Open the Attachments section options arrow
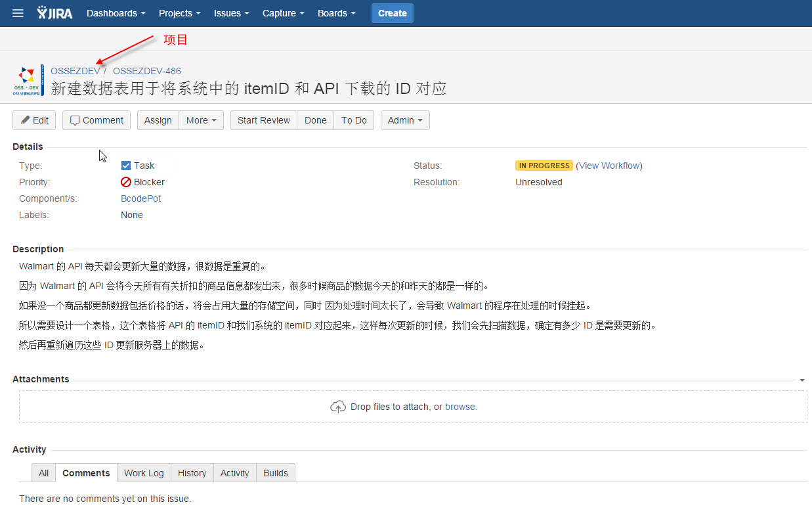The height and width of the screenshot is (519, 812). point(802,380)
